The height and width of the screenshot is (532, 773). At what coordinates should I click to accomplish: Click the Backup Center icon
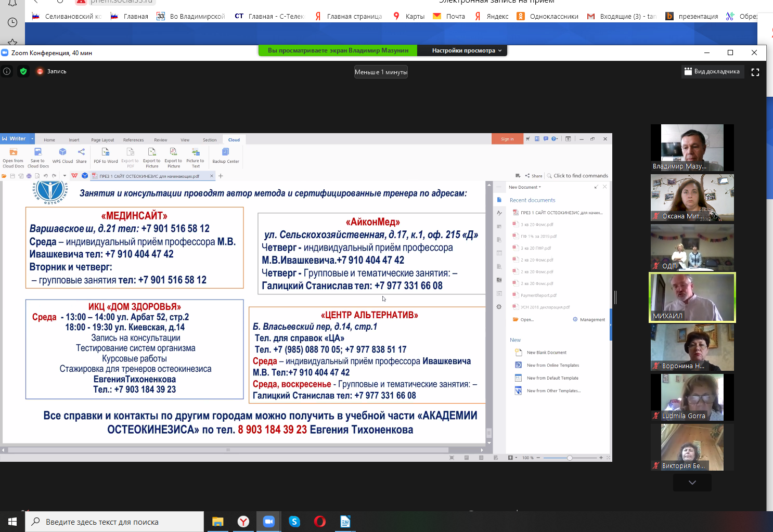225,155
